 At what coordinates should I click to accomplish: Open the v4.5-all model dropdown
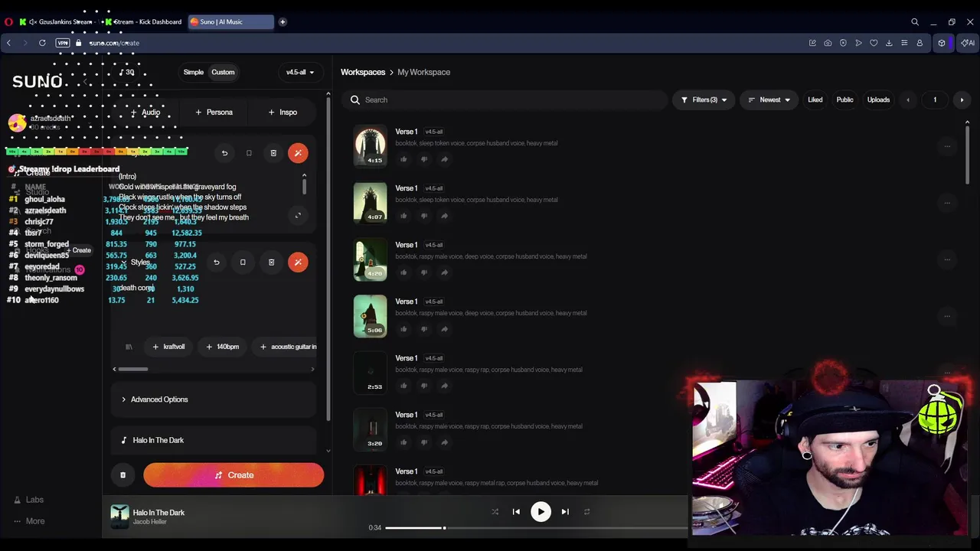click(x=300, y=72)
